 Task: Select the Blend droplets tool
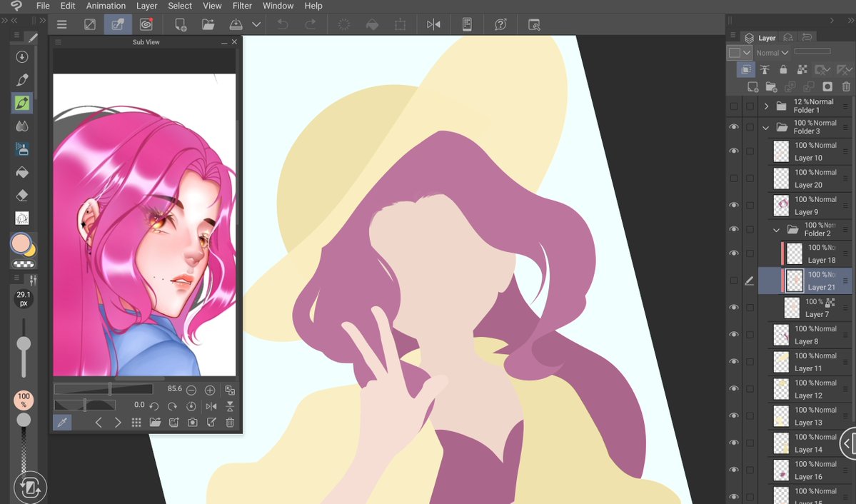click(x=22, y=126)
